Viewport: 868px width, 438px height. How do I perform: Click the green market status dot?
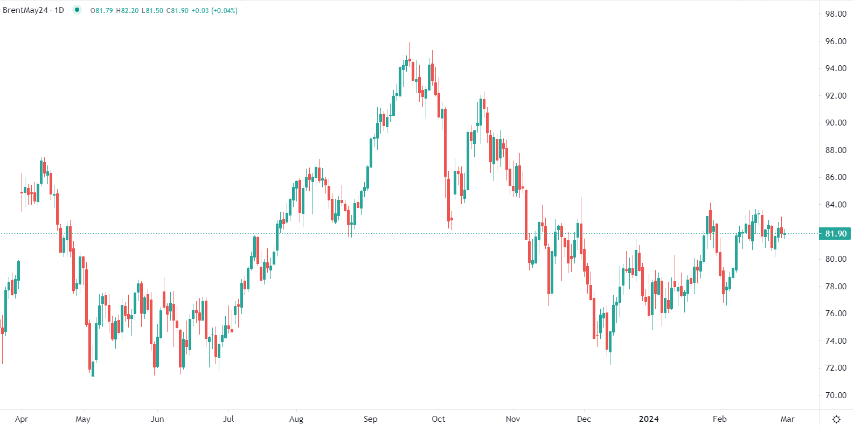point(77,10)
